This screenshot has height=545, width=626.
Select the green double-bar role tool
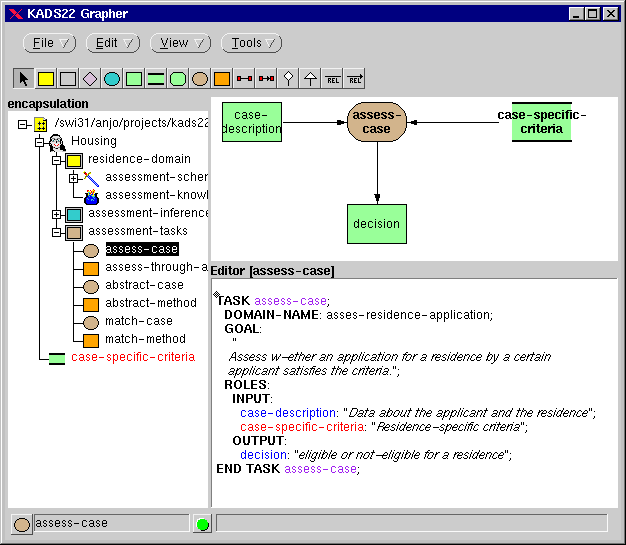point(156,78)
